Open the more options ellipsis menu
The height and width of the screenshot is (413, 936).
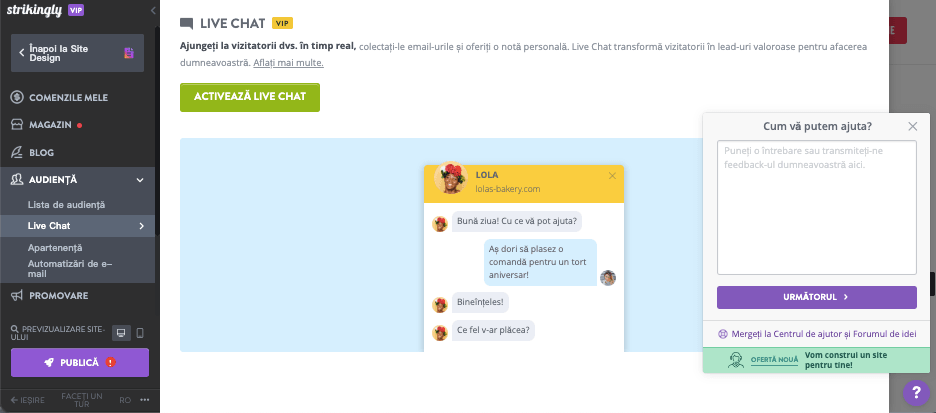[145, 400]
